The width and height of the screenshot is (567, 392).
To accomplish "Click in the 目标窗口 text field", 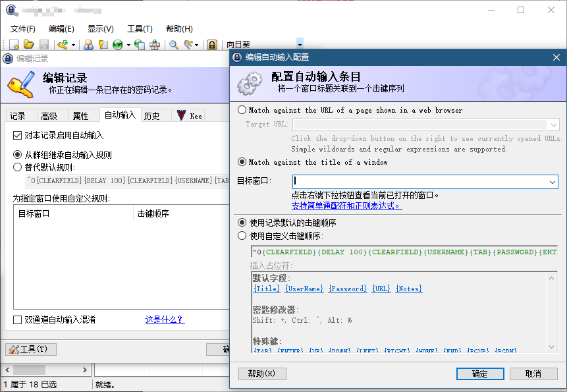I will (419, 182).
